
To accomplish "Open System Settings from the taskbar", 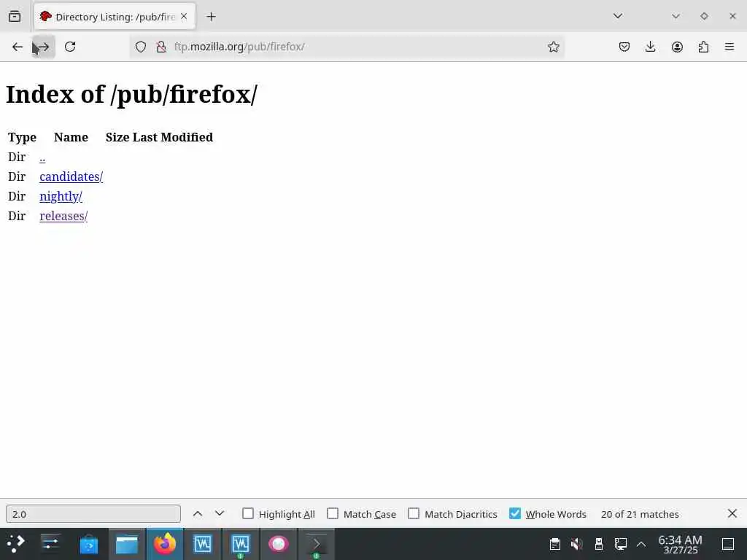I will pos(50,544).
